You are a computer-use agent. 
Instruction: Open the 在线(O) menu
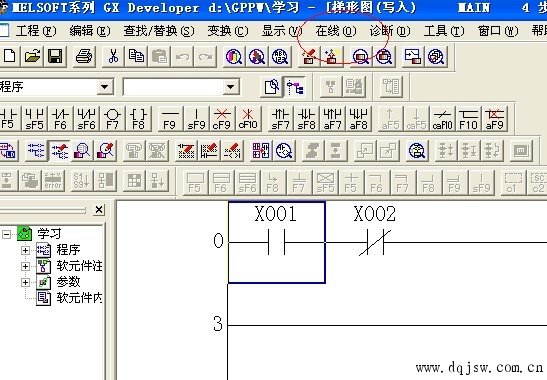coord(336,31)
